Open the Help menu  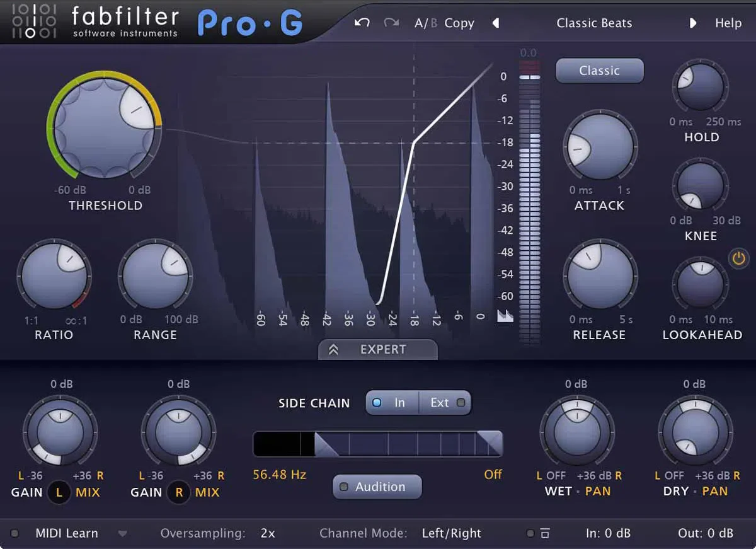click(x=728, y=23)
